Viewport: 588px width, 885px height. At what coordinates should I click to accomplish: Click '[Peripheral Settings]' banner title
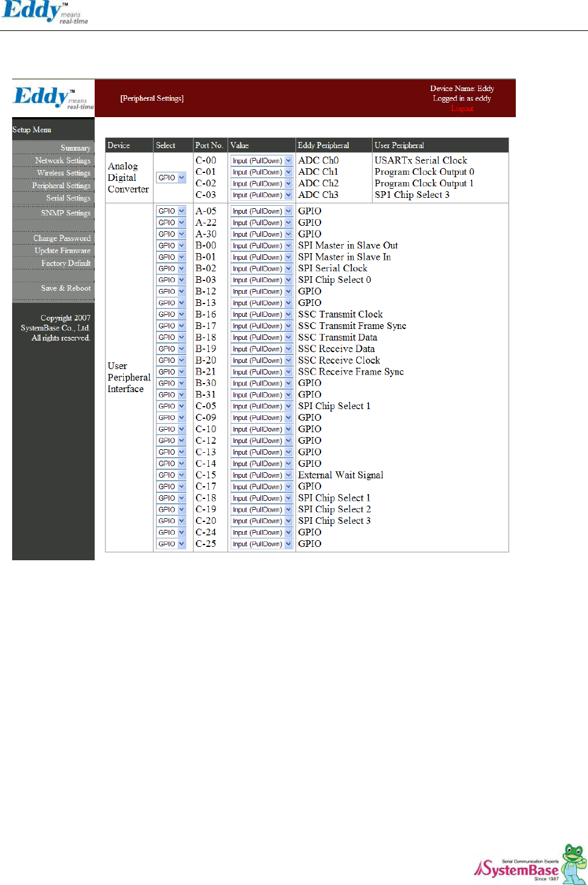(152, 98)
